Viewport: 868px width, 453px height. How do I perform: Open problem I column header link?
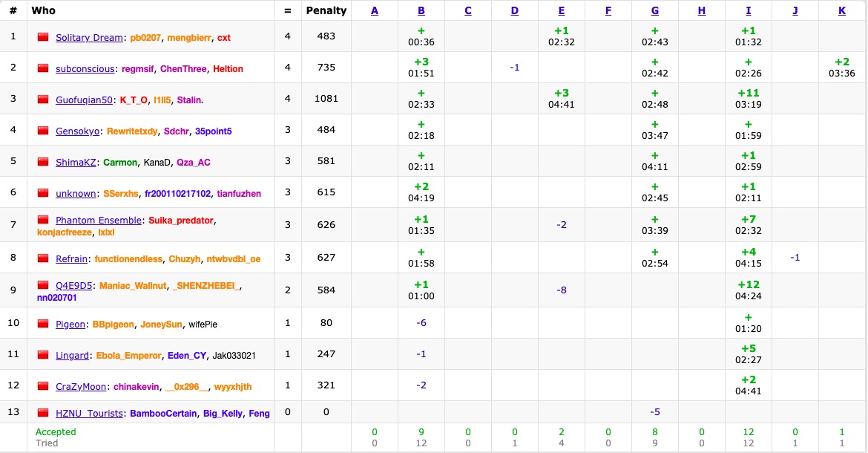coord(748,10)
